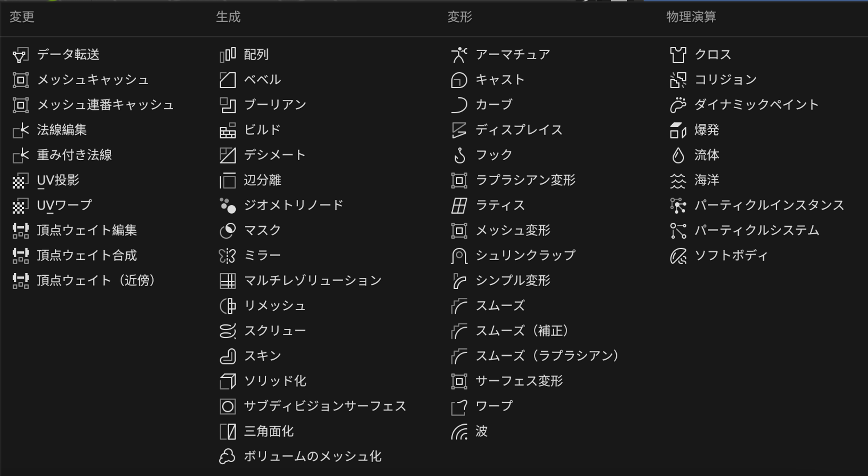Click the パーティクルシステム icon
The width and height of the screenshot is (868, 476).
[x=678, y=231]
